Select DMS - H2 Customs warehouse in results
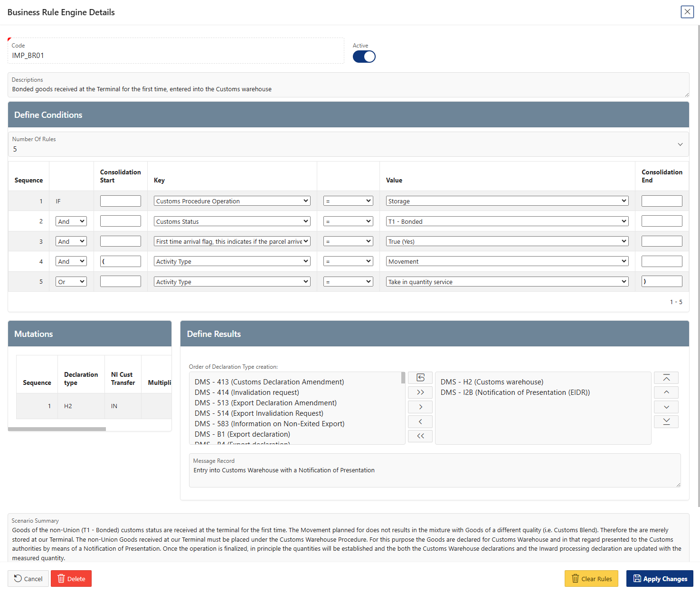The width and height of the screenshot is (700, 593). point(492,382)
